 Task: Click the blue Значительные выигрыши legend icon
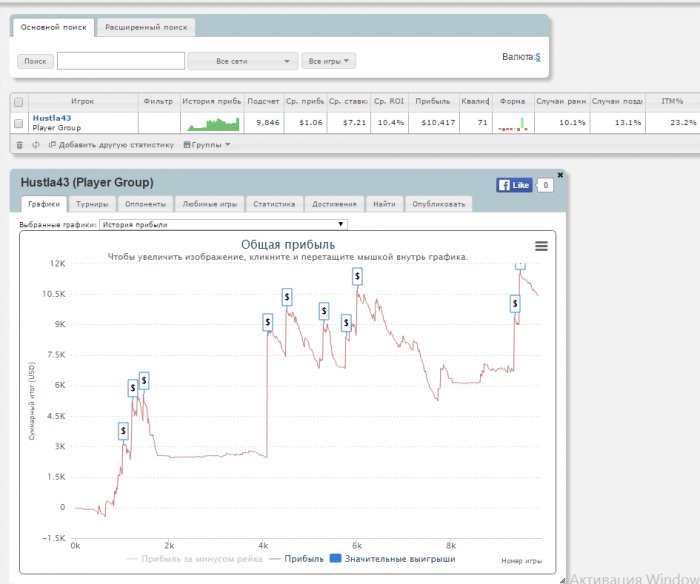(335, 560)
